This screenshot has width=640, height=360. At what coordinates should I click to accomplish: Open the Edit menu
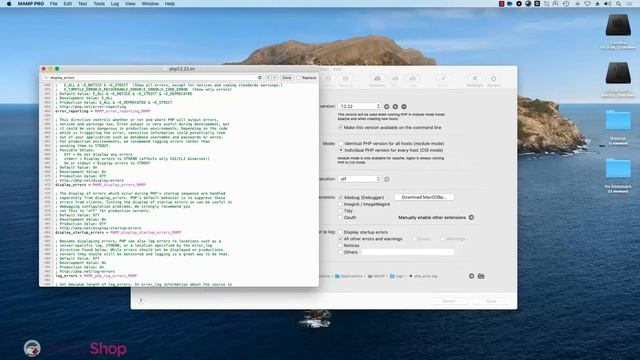click(67, 4)
